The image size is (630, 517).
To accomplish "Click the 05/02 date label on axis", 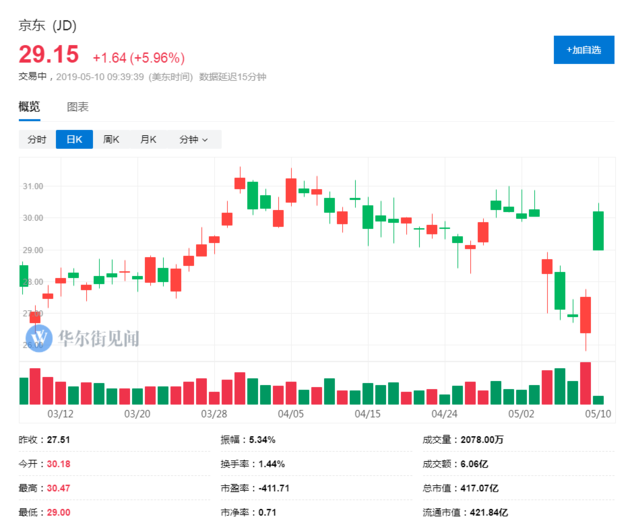I will pyautogui.click(x=521, y=414).
